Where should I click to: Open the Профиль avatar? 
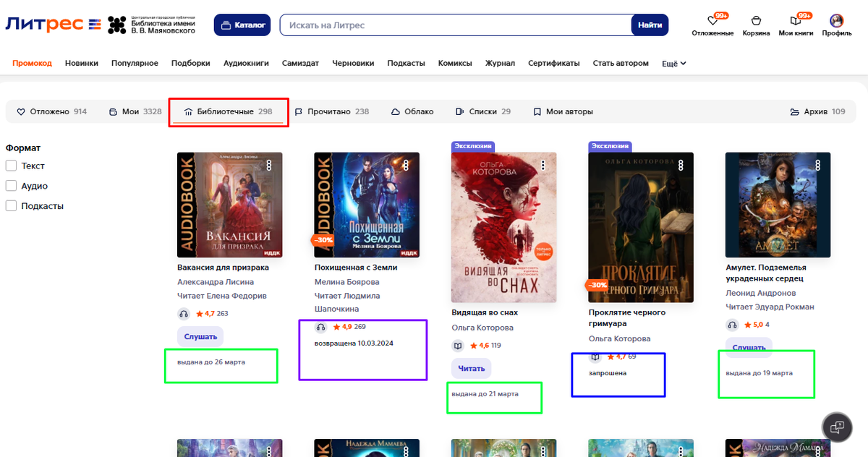pyautogui.click(x=836, y=20)
